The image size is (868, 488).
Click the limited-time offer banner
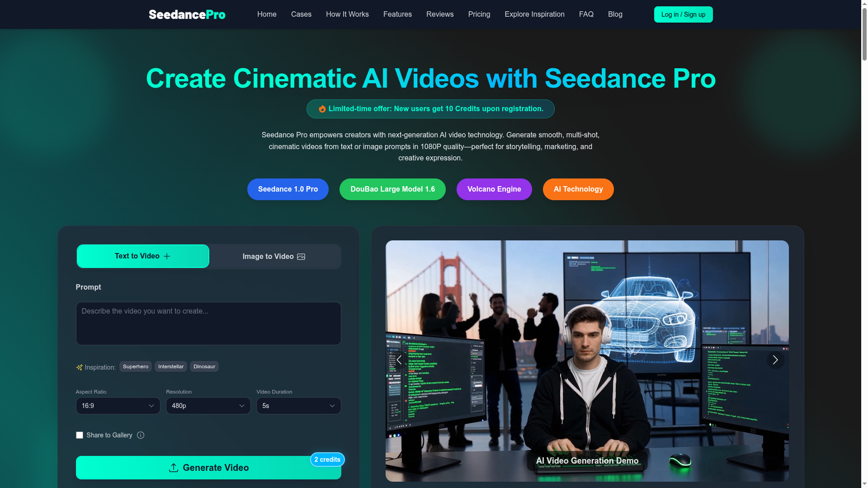430,109
